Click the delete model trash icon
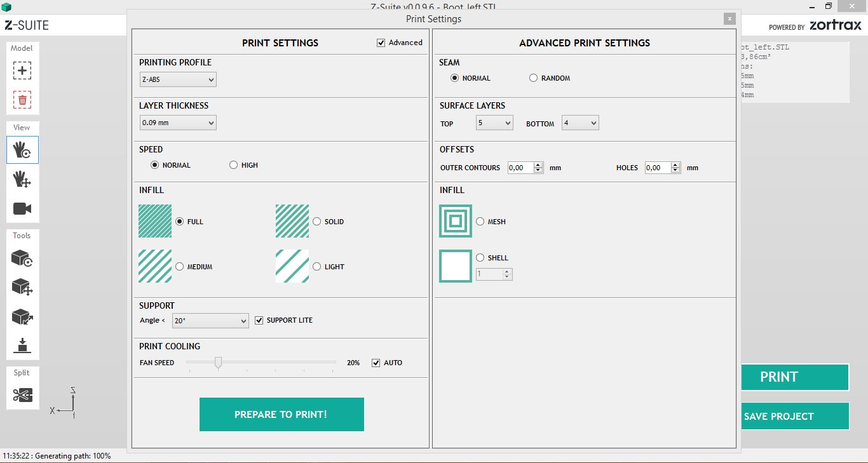This screenshot has width=868, height=463. pos(22,100)
